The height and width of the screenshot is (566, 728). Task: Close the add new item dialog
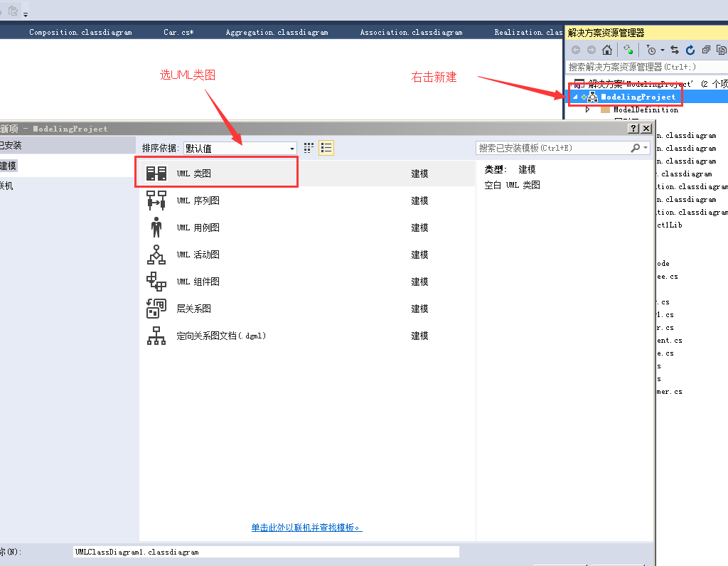[x=646, y=129]
